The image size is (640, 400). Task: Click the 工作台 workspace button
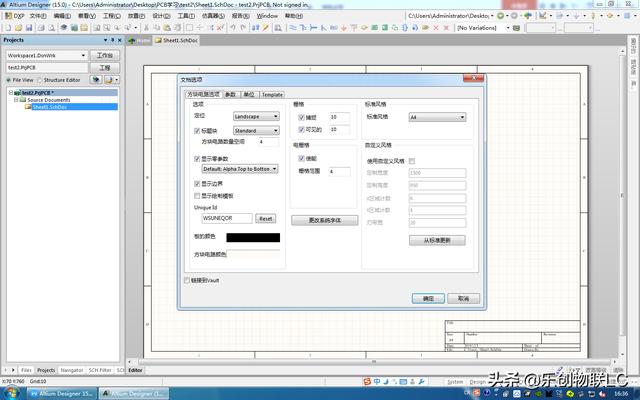(x=104, y=55)
